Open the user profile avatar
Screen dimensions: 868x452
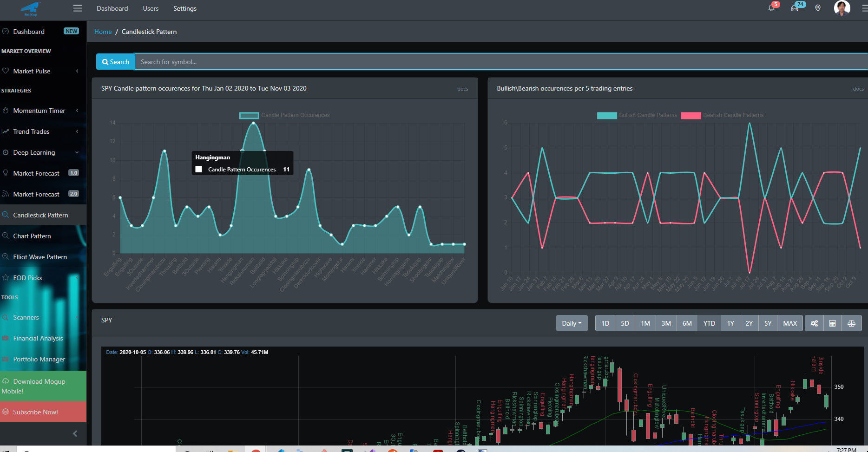842,8
